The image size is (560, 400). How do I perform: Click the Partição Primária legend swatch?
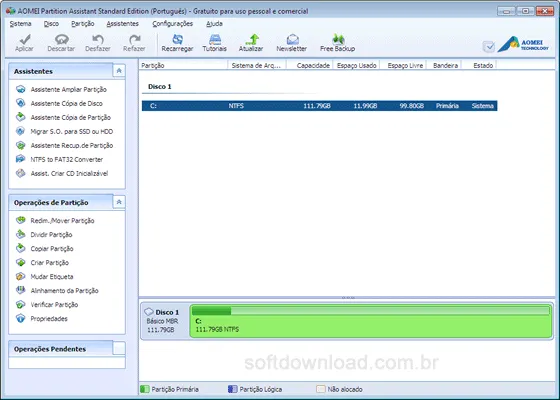[x=145, y=389]
